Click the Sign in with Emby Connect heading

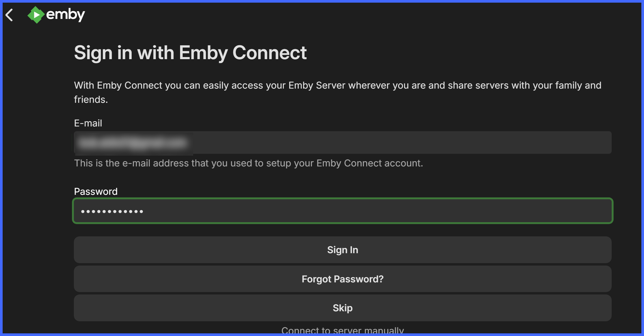(x=190, y=53)
